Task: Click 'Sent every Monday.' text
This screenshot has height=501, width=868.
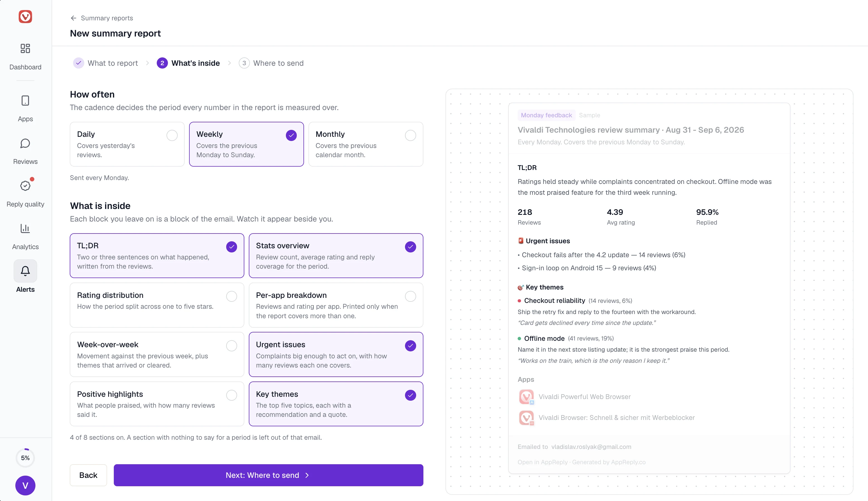Action: pyautogui.click(x=100, y=177)
